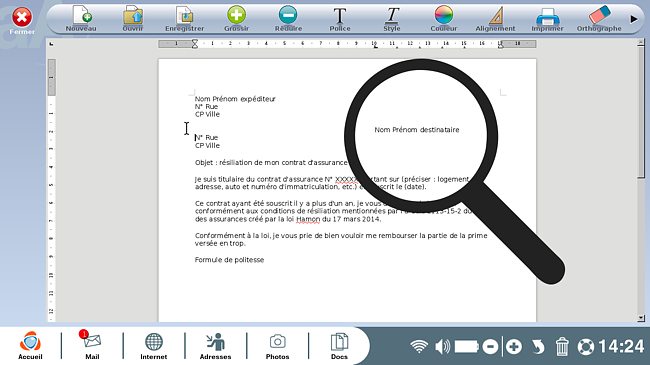Toggle the sound volume icon

coord(443,346)
